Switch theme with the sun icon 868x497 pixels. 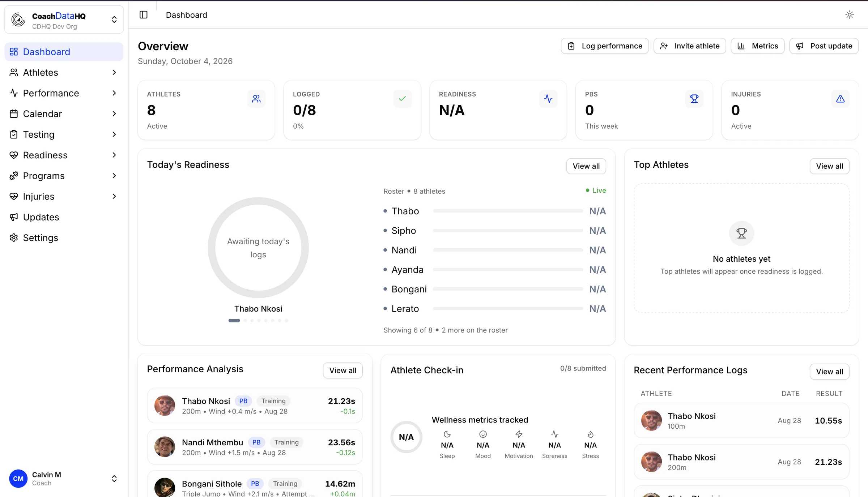[850, 15]
